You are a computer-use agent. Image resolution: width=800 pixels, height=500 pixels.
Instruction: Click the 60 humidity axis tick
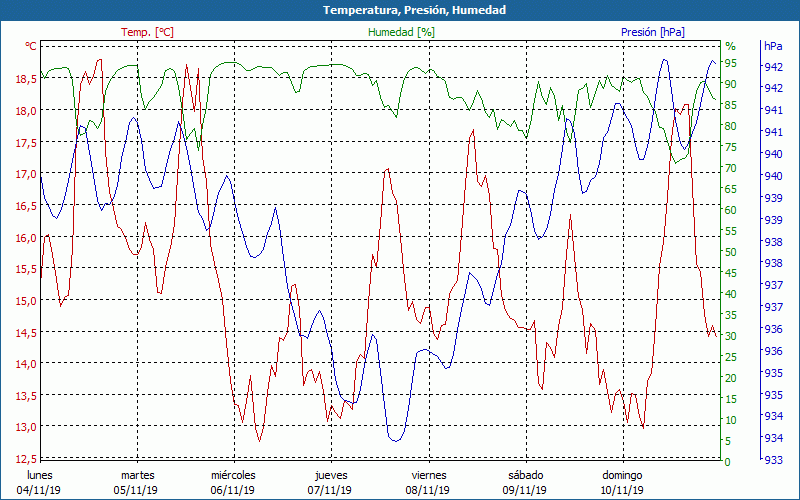point(731,210)
